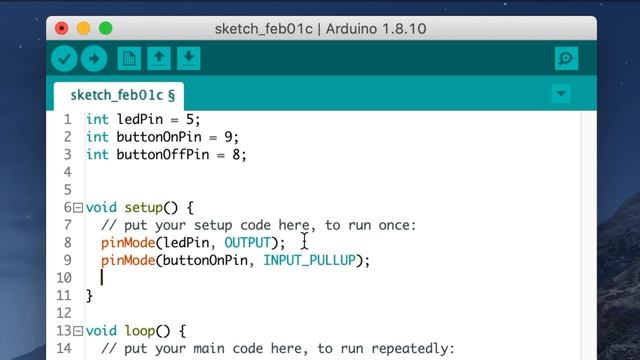Click the word "setup" in void setup()
This screenshot has width=640, height=360.
pos(144,208)
